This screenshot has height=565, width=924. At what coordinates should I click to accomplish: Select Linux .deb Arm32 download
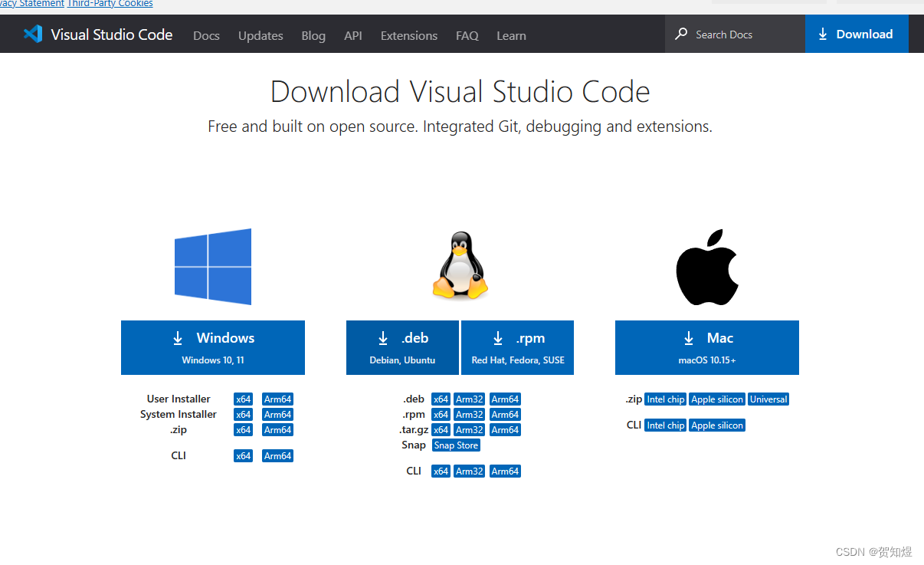pyautogui.click(x=470, y=399)
